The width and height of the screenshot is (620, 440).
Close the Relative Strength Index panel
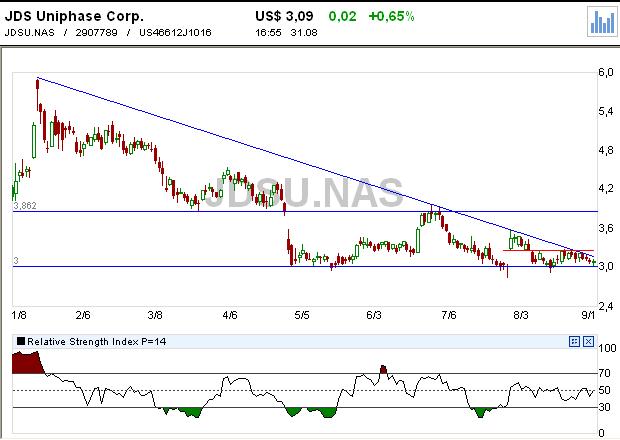pos(588,342)
